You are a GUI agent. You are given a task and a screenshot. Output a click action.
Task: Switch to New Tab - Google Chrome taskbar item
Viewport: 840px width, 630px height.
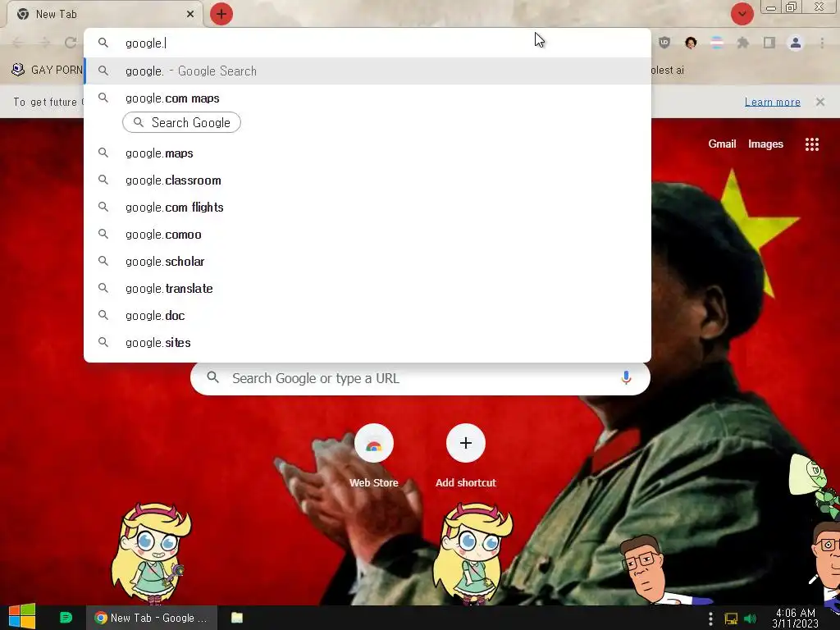click(x=152, y=618)
